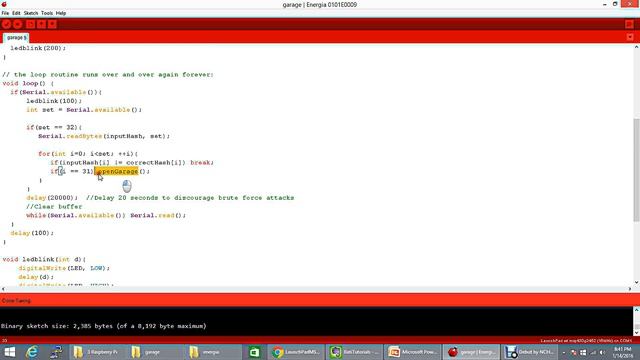Click 'Serial.readBytes(inputHash, set);' line
The image size is (640, 360).
pos(104,136)
